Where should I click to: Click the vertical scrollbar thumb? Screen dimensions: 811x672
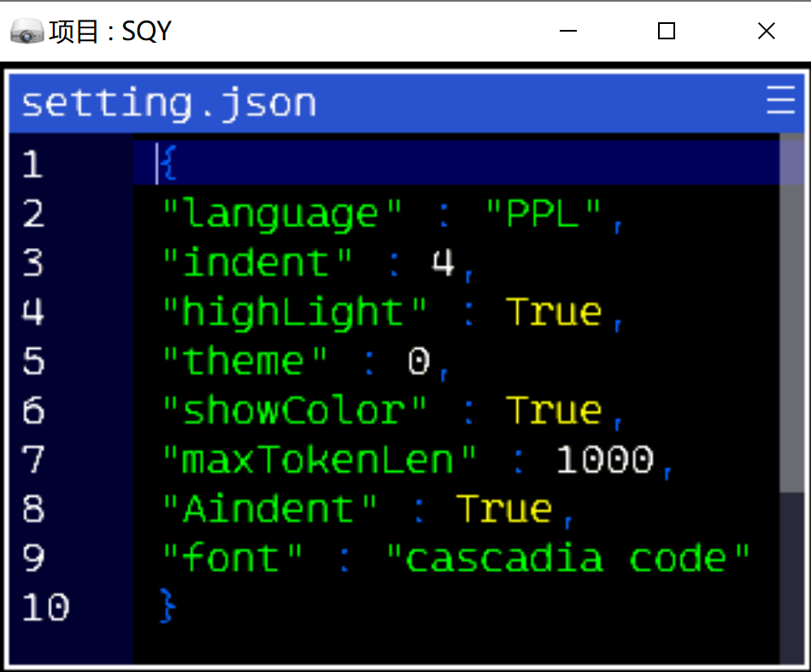(x=792, y=312)
